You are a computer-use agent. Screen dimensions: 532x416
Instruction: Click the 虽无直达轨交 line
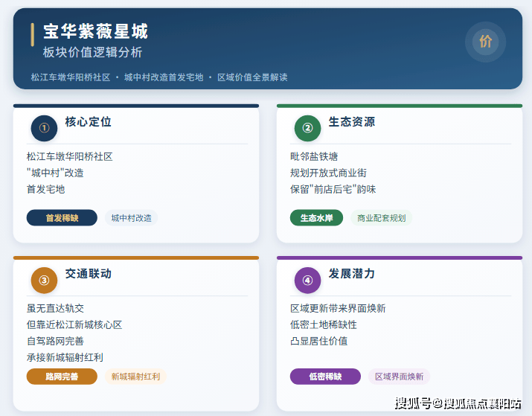point(55,308)
